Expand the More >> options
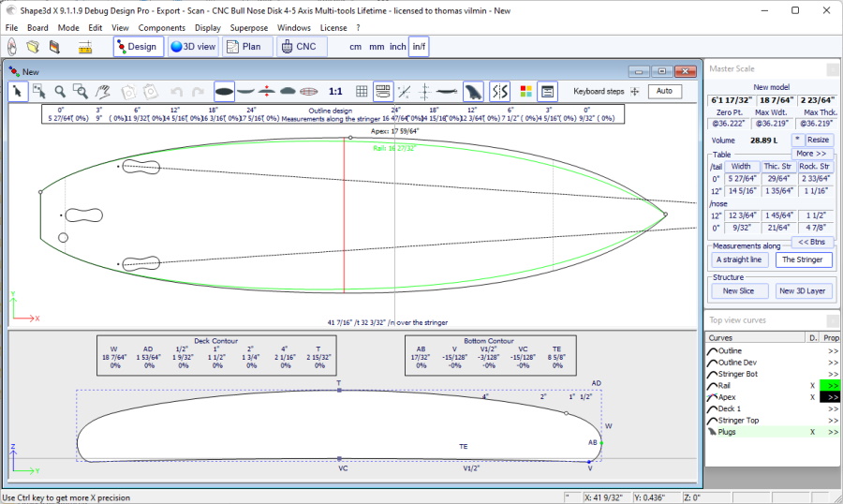Screen dimensions: 843x504 pyautogui.click(x=811, y=153)
